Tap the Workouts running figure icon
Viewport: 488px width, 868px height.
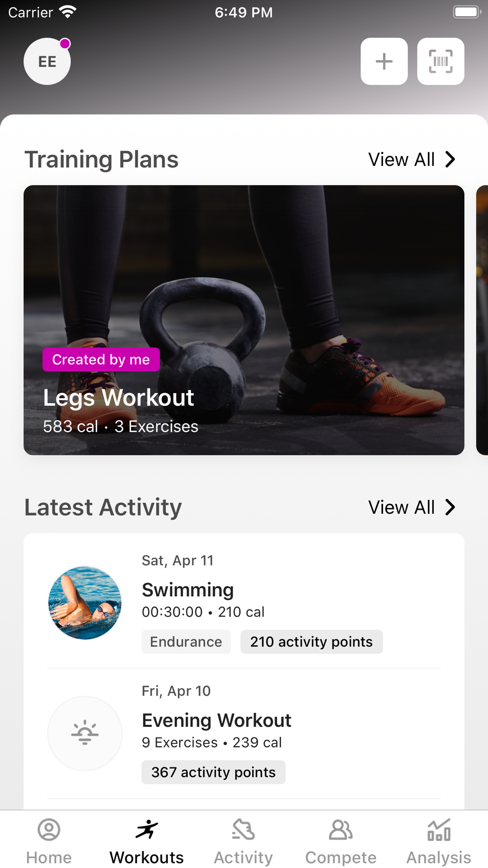[x=147, y=829]
